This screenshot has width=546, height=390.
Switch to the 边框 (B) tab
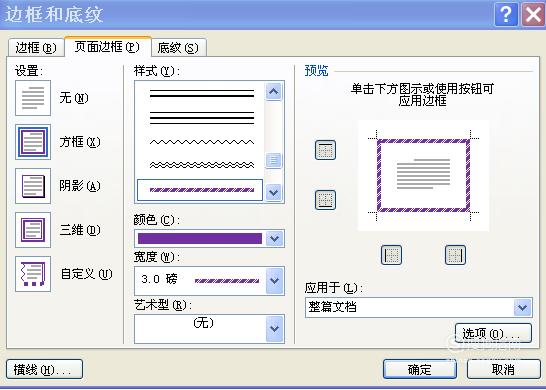(36, 48)
